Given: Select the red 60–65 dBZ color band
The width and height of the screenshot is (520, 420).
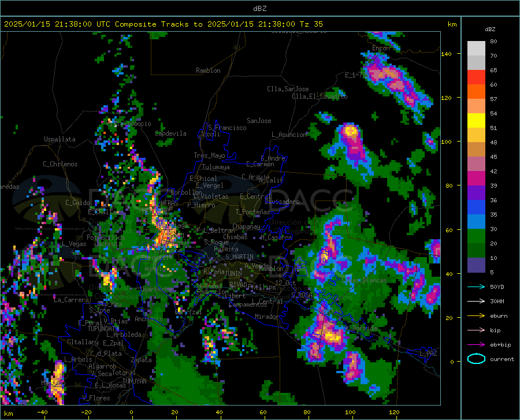Looking at the screenshot, I should click(476, 77).
